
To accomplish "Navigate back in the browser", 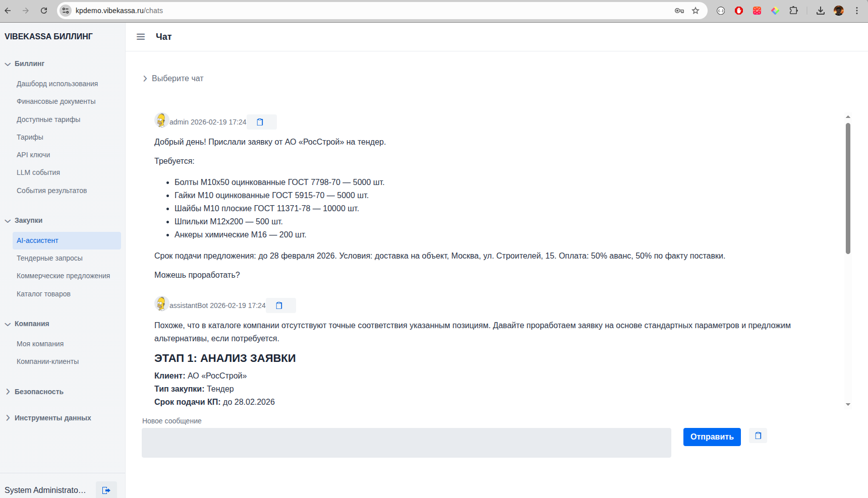I will click(8, 10).
